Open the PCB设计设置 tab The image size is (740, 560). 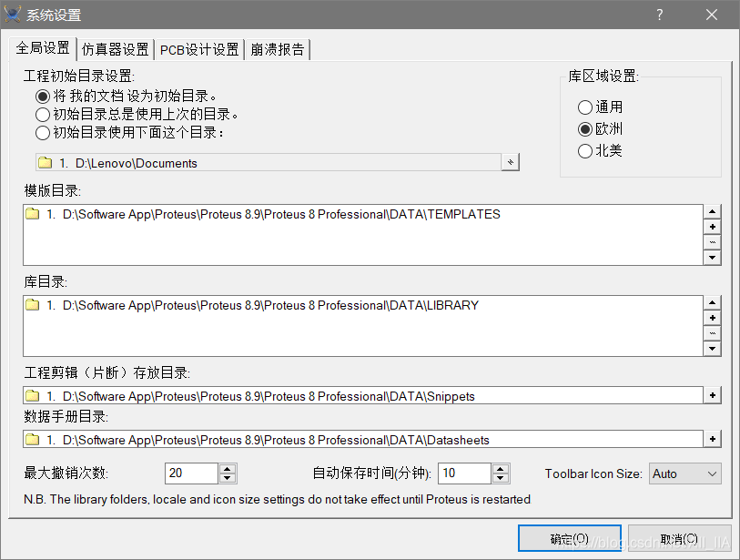point(199,49)
